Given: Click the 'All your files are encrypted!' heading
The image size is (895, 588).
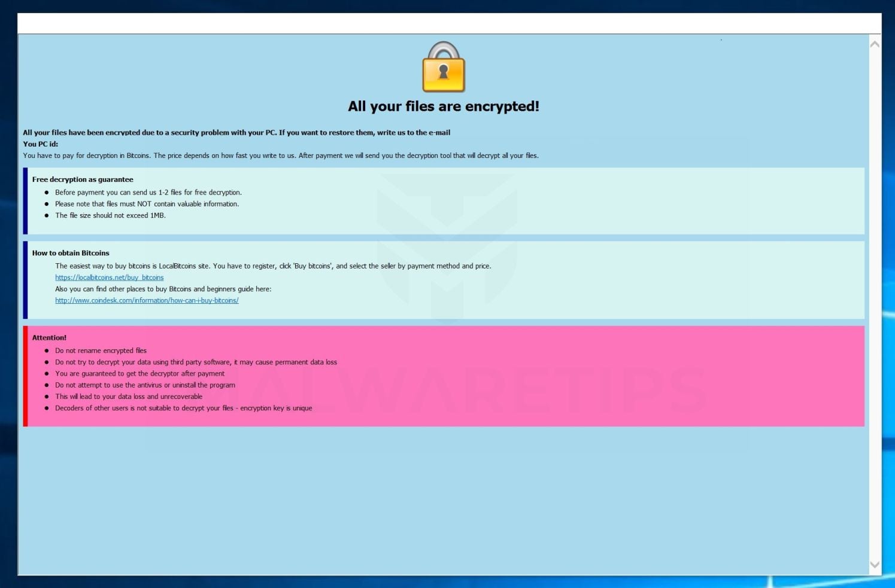Looking at the screenshot, I should (444, 106).
